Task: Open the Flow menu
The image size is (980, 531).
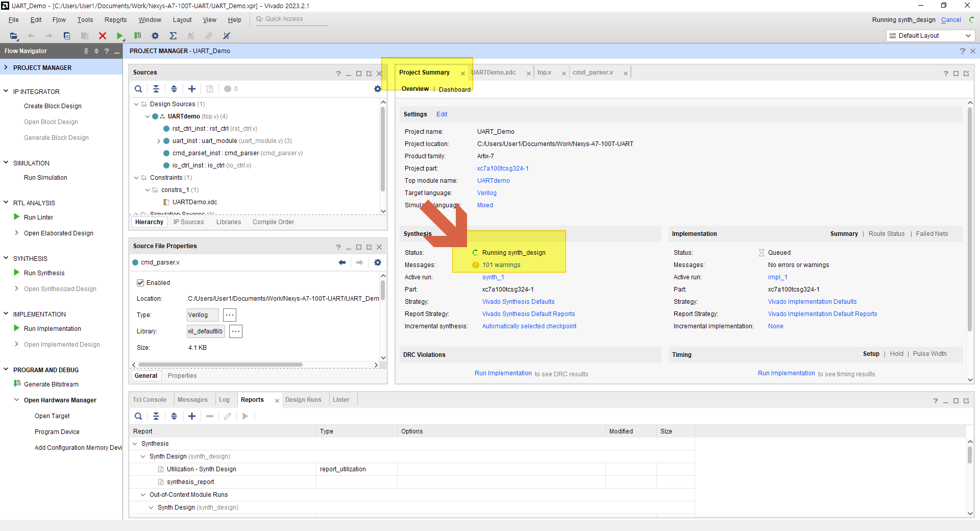Action: (x=59, y=20)
